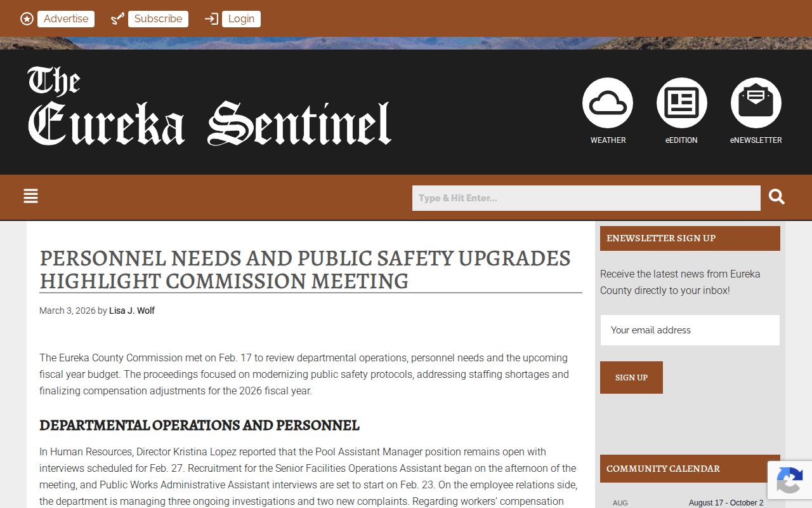Image resolution: width=812 pixels, height=508 pixels.
Task: Click the SIGN UP button
Action: point(631,377)
